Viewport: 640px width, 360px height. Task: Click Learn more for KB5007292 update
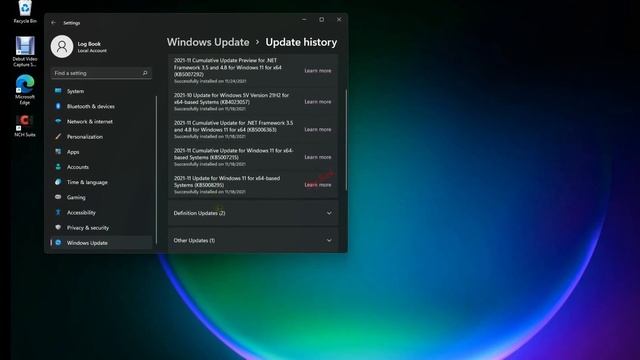pyautogui.click(x=318, y=71)
